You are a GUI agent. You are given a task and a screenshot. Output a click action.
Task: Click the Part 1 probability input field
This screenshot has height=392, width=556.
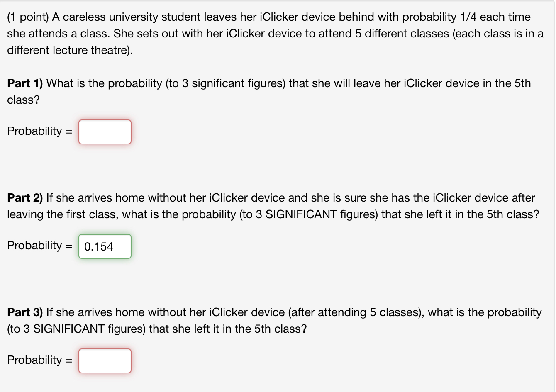click(105, 131)
